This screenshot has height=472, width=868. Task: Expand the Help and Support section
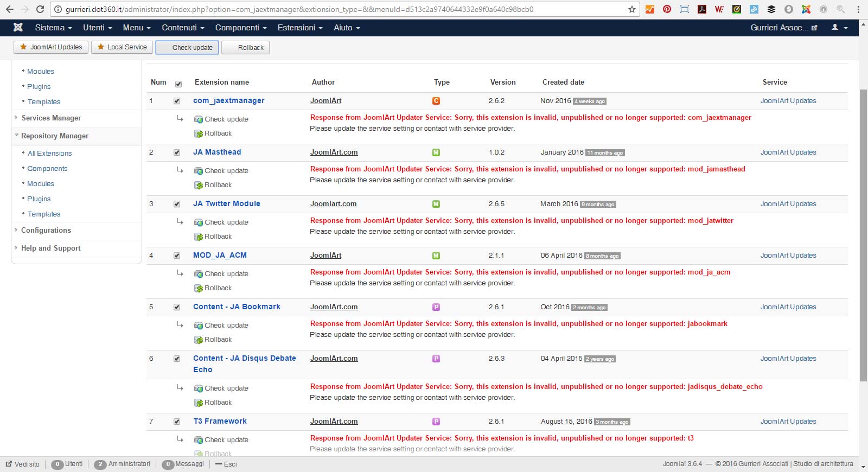tap(50, 248)
